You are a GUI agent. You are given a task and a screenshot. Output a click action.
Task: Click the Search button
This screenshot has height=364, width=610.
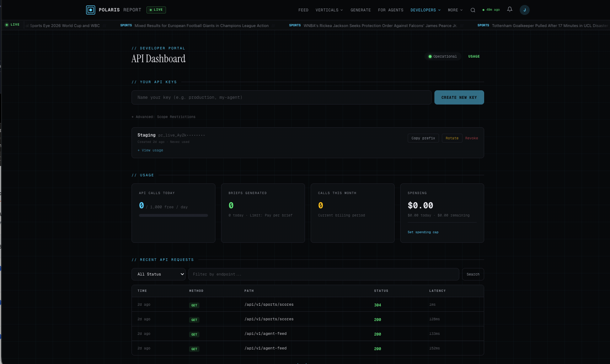[473, 274]
